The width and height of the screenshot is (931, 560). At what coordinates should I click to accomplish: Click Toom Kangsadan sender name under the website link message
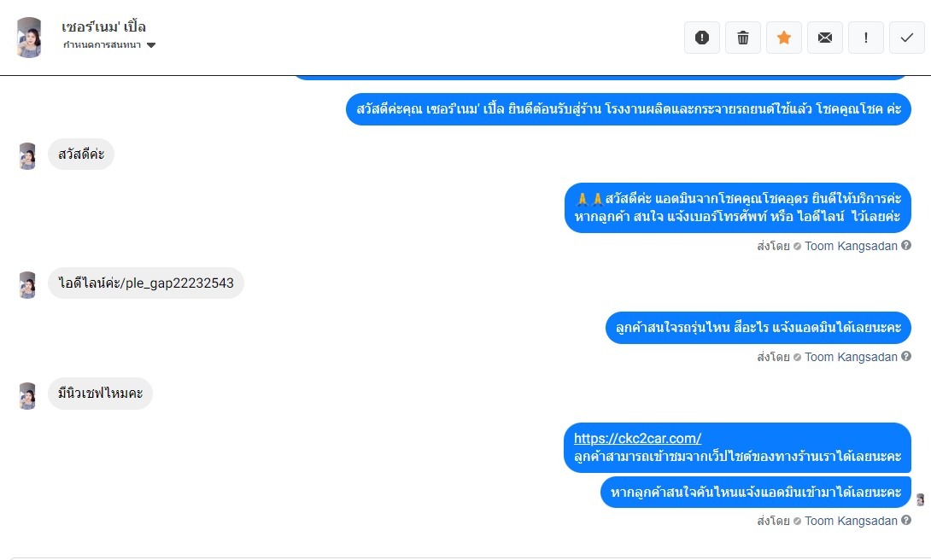click(x=851, y=521)
